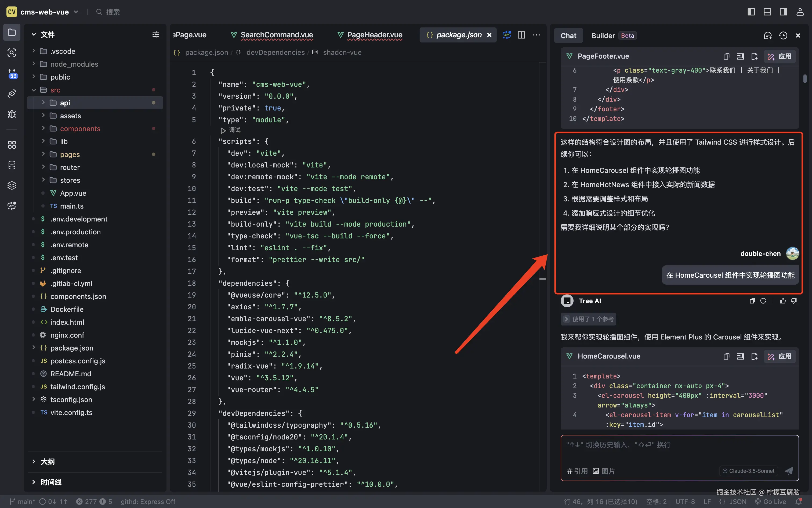Start a new chat session icon
The height and width of the screenshot is (508, 812).
[x=768, y=35]
